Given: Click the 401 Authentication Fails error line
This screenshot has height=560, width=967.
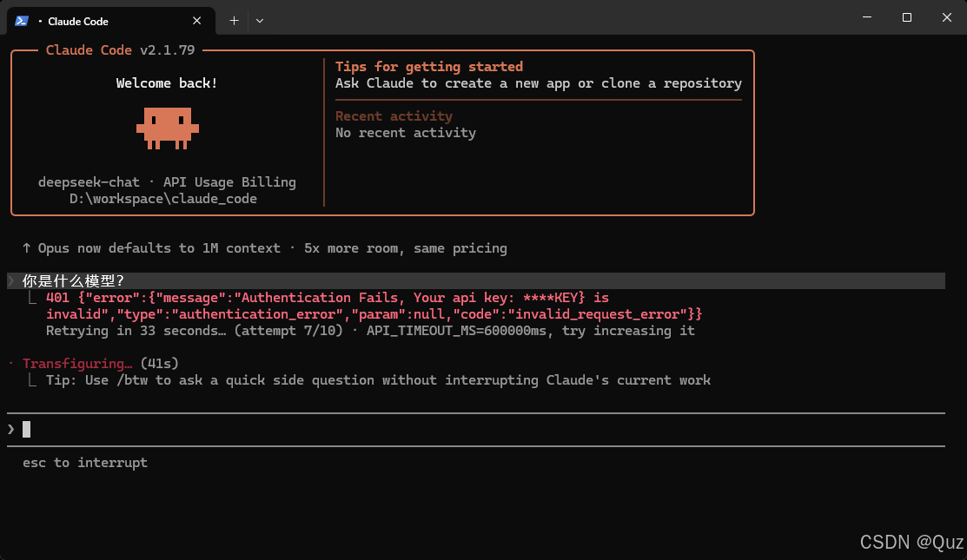Looking at the screenshot, I should (x=328, y=298).
